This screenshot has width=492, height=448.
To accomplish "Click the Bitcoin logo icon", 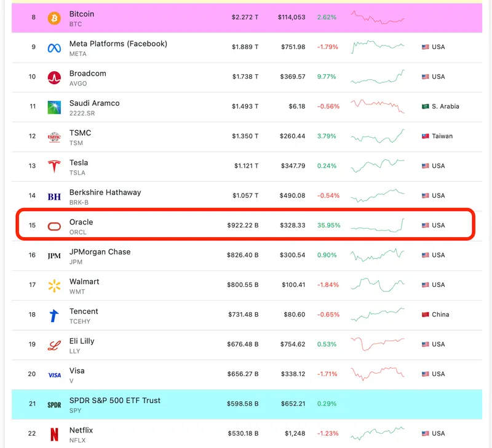I will [54, 18].
